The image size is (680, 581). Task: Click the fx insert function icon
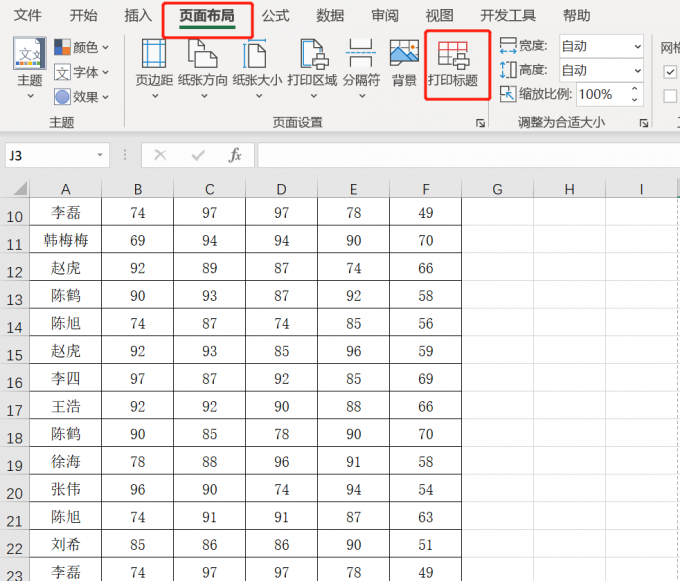click(235, 155)
